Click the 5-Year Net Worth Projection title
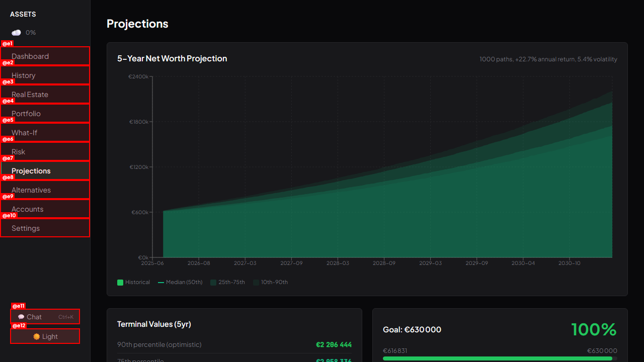Screen dimensions: 644x362 pyautogui.click(x=172, y=59)
